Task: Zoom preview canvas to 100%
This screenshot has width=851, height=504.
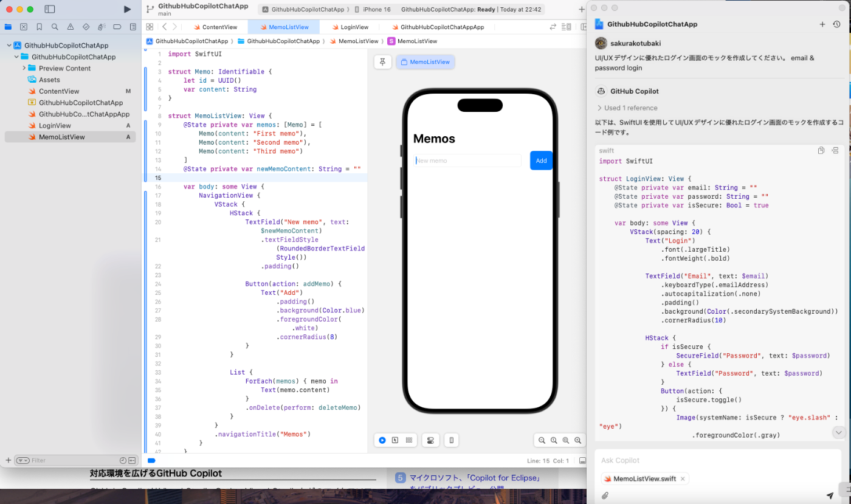Action: pyautogui.click(x=554, y=440)
